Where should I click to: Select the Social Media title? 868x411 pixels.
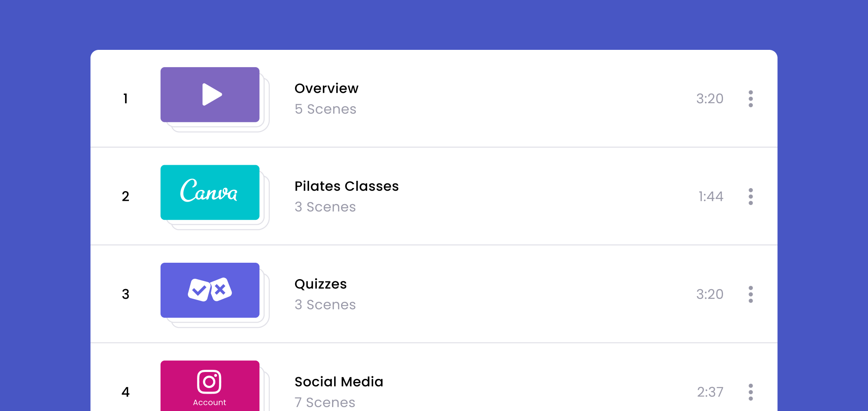click(339, 382)
